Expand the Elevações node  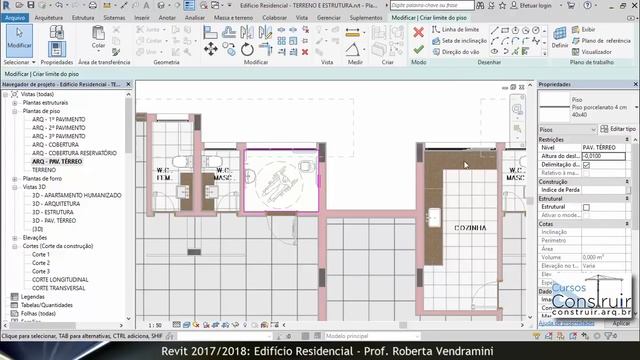point(15,238)
